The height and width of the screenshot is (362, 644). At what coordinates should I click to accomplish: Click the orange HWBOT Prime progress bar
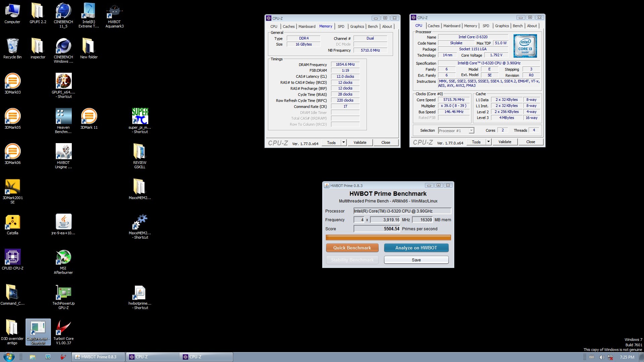point(388,237)
